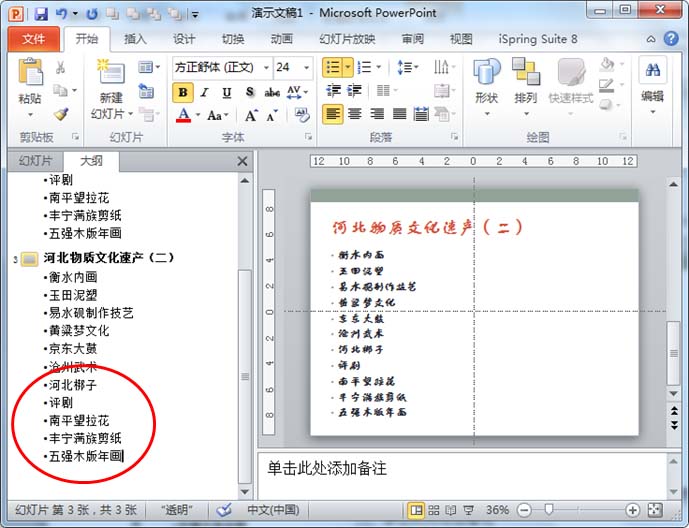Screen dimensions: 689x528
Task: Click the New Slide (新建幻灯片) icon
Action: click(110, 85)
